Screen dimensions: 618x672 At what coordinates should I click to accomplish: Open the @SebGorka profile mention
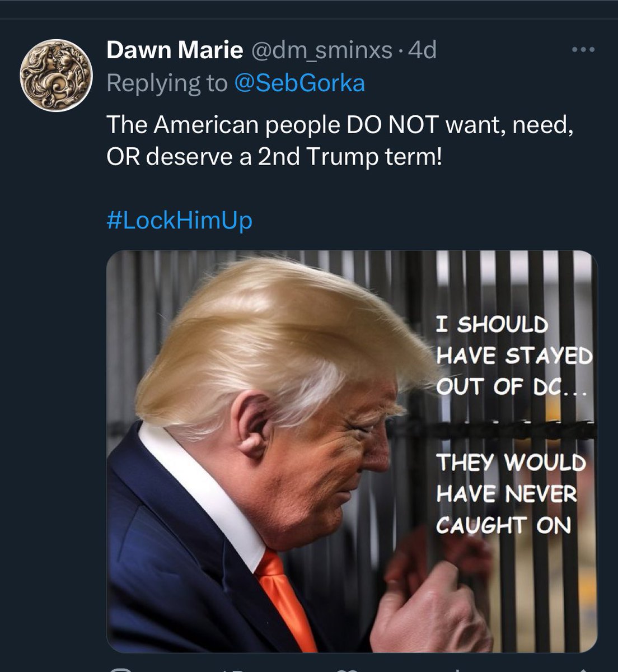[299, 83]
